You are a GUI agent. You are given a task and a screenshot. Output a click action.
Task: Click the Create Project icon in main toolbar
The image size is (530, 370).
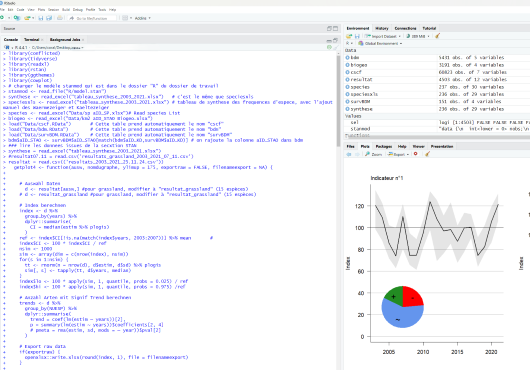click(17, 18)
